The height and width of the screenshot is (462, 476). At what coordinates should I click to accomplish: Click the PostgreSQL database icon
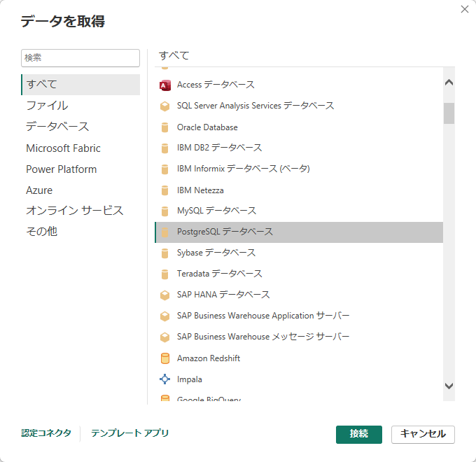(164, 232)
